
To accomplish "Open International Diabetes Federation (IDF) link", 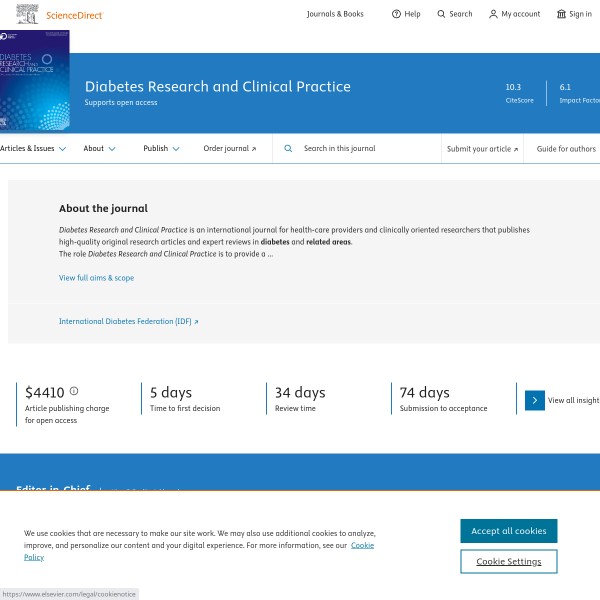I will (x=128, y=321).
